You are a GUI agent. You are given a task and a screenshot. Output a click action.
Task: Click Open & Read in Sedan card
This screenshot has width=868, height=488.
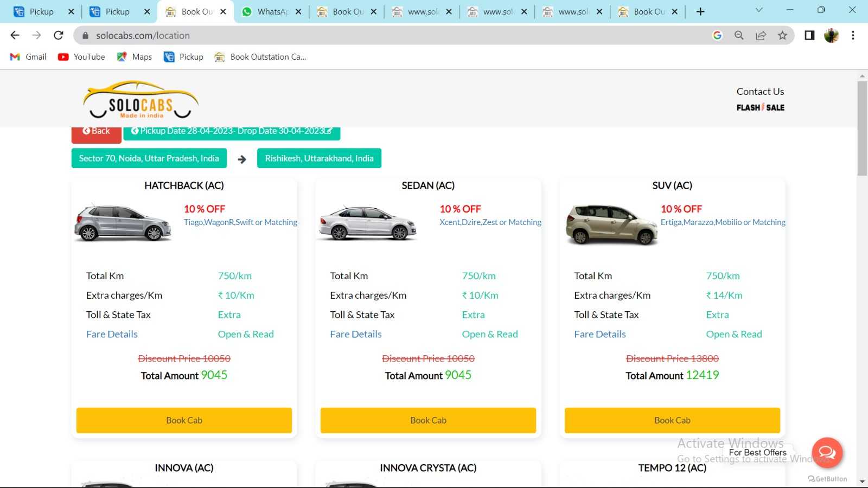tap(490, 334)
